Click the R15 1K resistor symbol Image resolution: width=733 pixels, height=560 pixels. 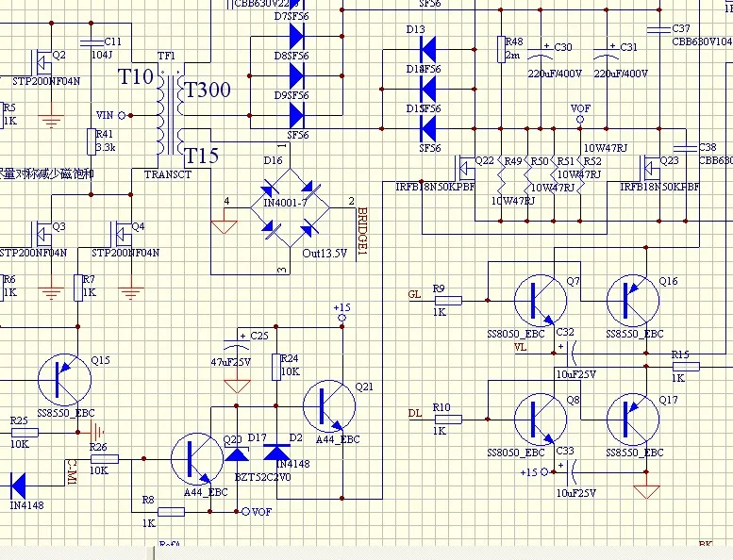pos(686,367)
